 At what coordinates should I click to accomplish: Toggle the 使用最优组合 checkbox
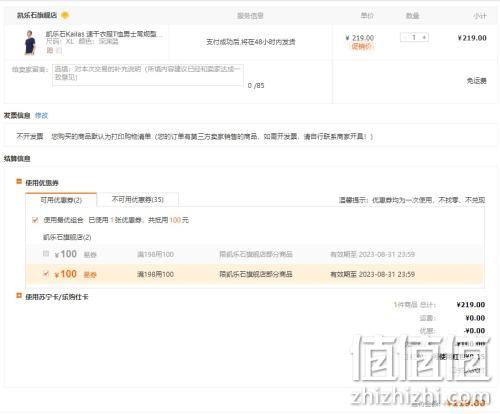[35, 220]
